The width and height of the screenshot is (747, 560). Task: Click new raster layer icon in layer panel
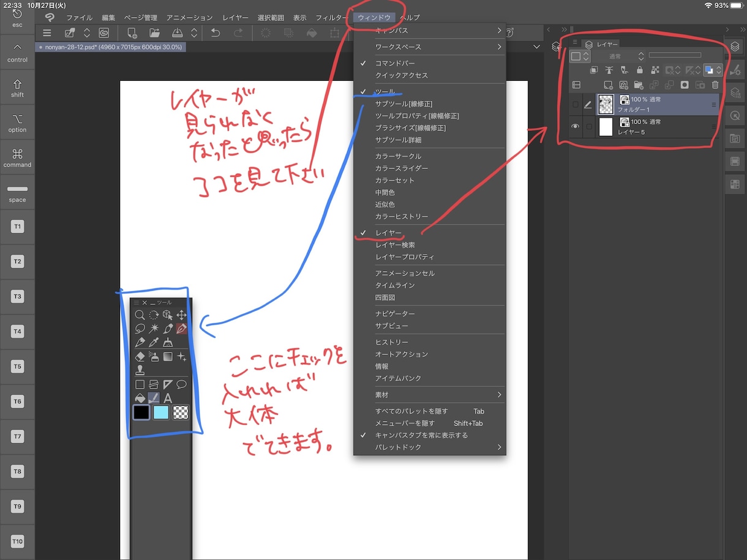[x=608, y=85]
